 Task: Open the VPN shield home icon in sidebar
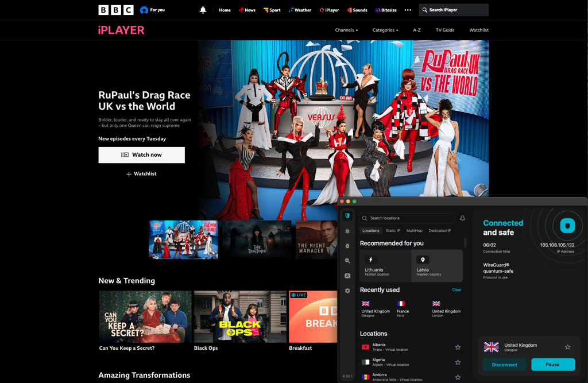(347, 216)
